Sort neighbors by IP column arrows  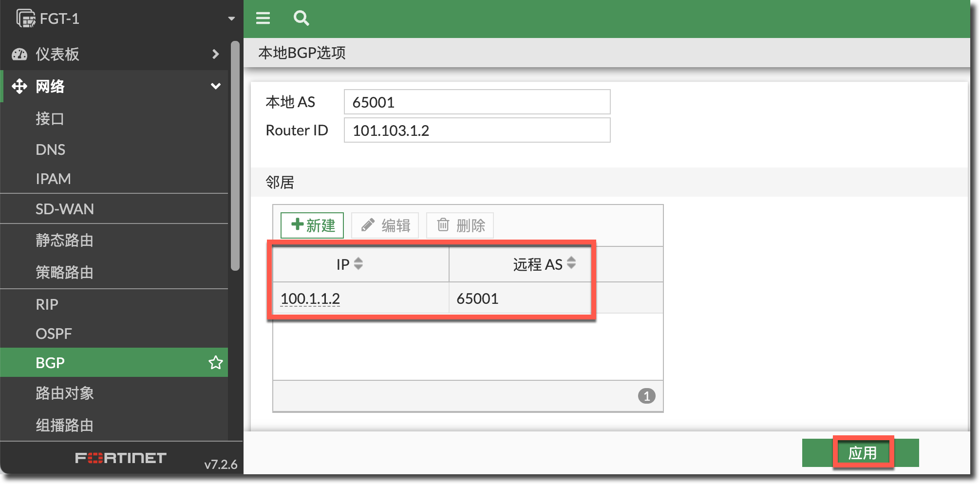point(358,264)
